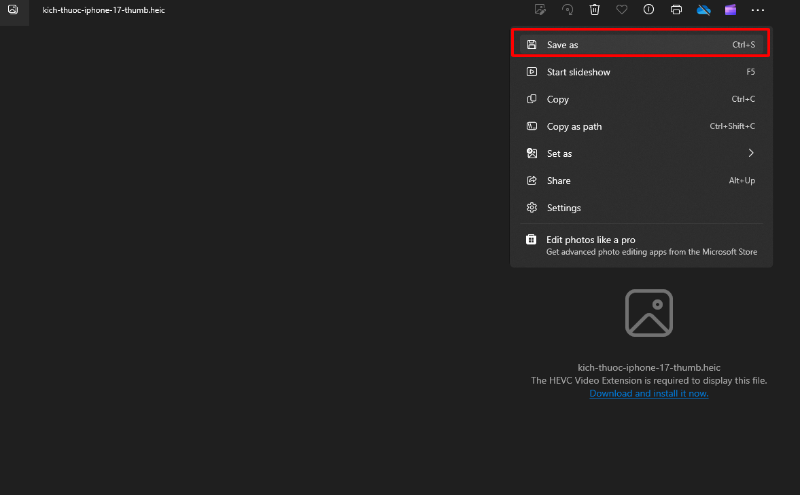Choose Save as from the menu

(640, 45)
